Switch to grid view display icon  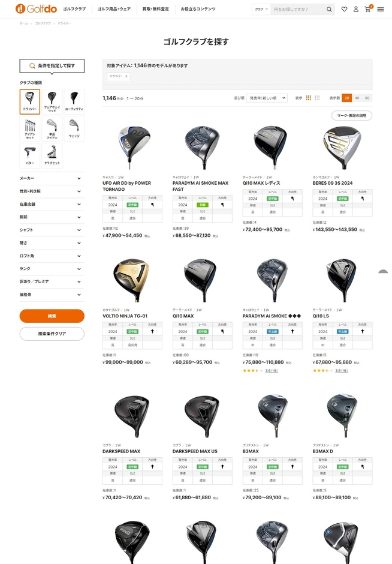pos(308,98)
